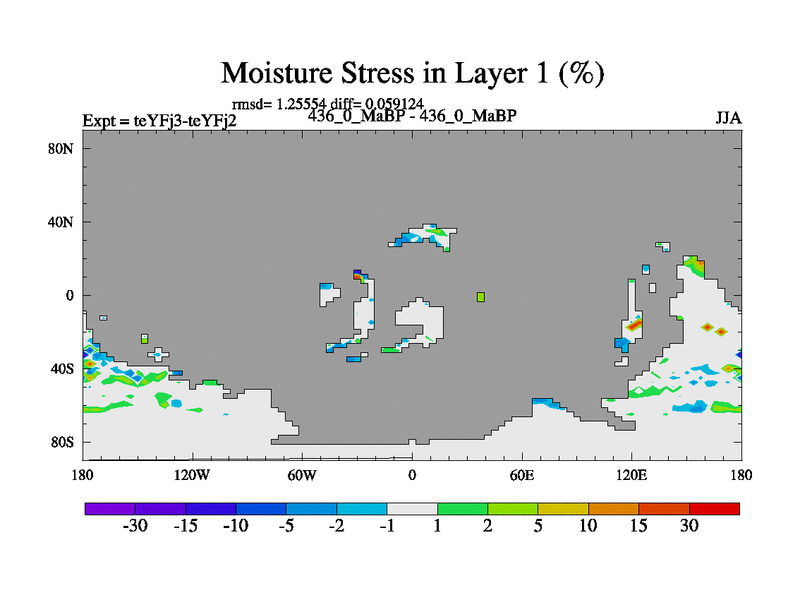800x600 pixels.
Task: Click the "Expt = teYFj3-teYFj2" label
Action: [159, 120]
